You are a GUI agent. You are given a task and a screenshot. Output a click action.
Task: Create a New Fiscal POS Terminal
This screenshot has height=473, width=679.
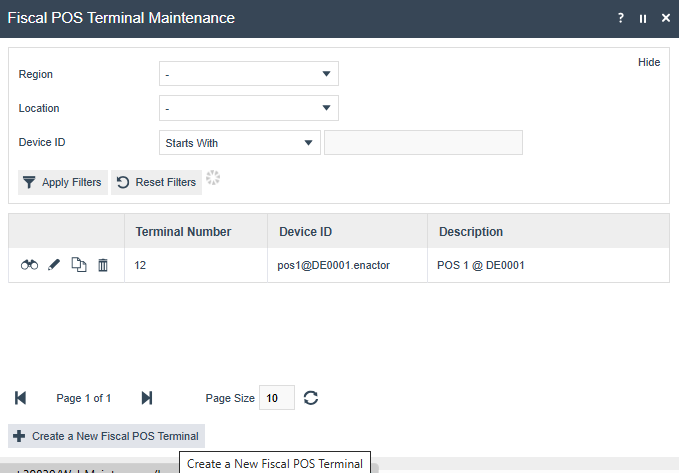[x=106, y=436]
